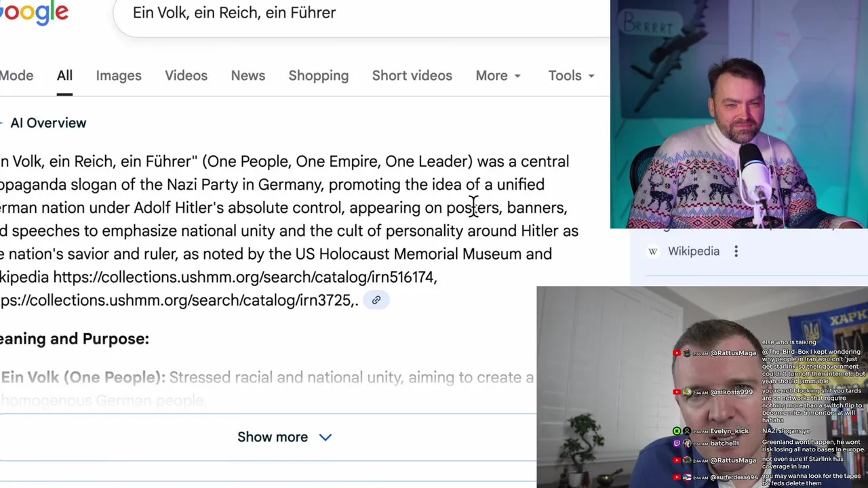Open the More dropdown in search filters
The height and width of the screenshot is (488, 868).
tap(498, 76)
